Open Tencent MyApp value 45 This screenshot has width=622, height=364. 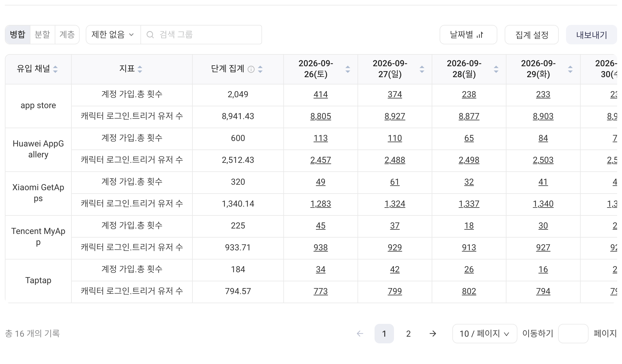point(320,226)
